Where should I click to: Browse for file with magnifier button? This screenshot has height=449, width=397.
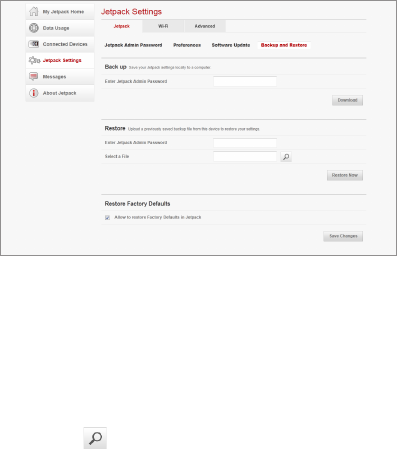coord(286,157)
